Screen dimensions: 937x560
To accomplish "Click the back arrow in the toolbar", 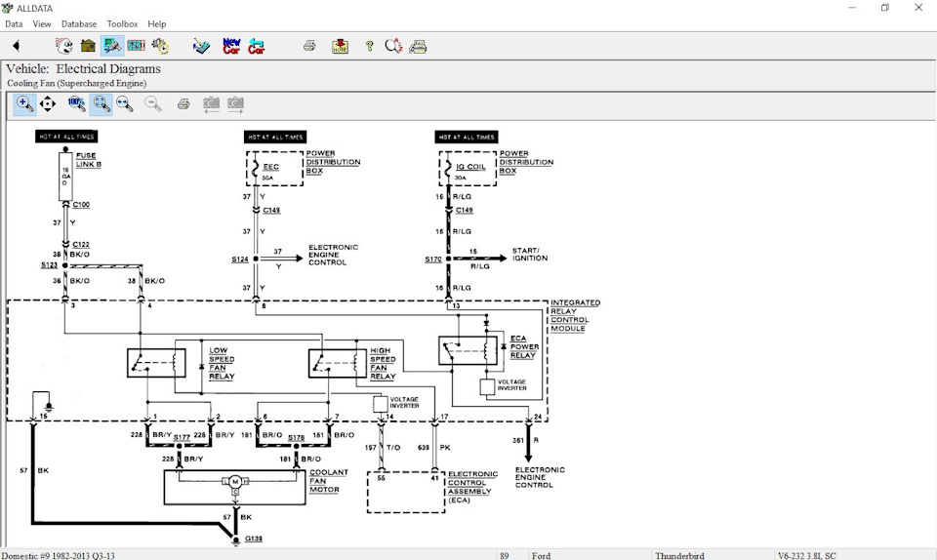I will pos(16,46).
